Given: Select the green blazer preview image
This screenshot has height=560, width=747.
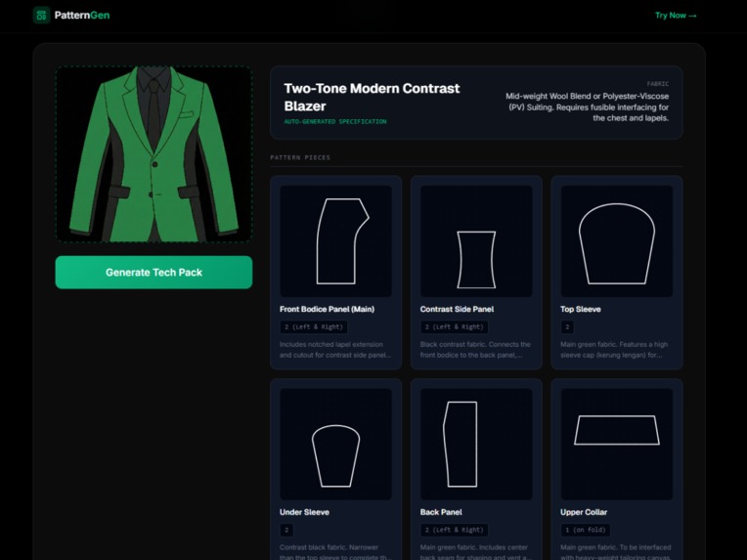Looking at the screenshot, I should [x=154, y=154].
